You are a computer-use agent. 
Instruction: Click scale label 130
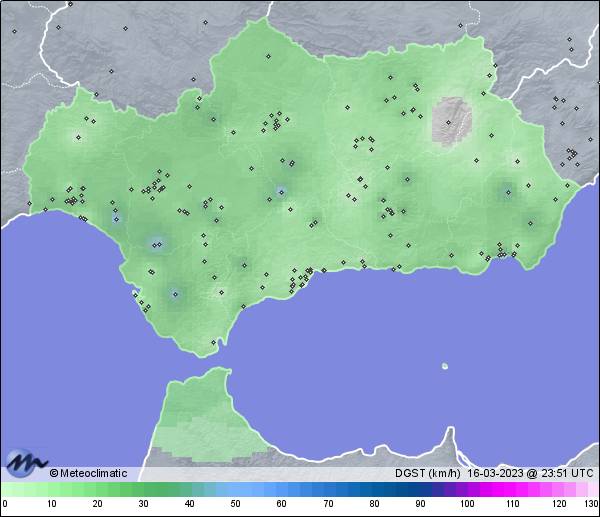tap(592, 504)
